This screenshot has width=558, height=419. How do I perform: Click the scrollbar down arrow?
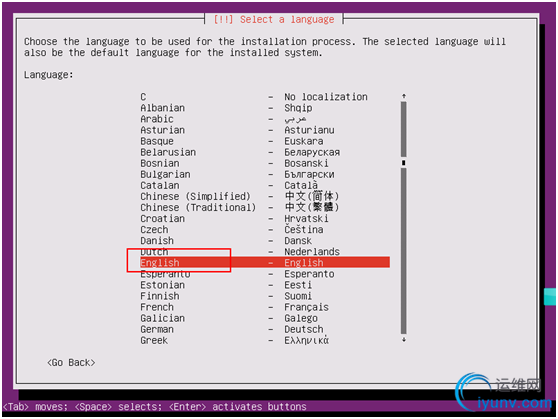pos(404,340)
